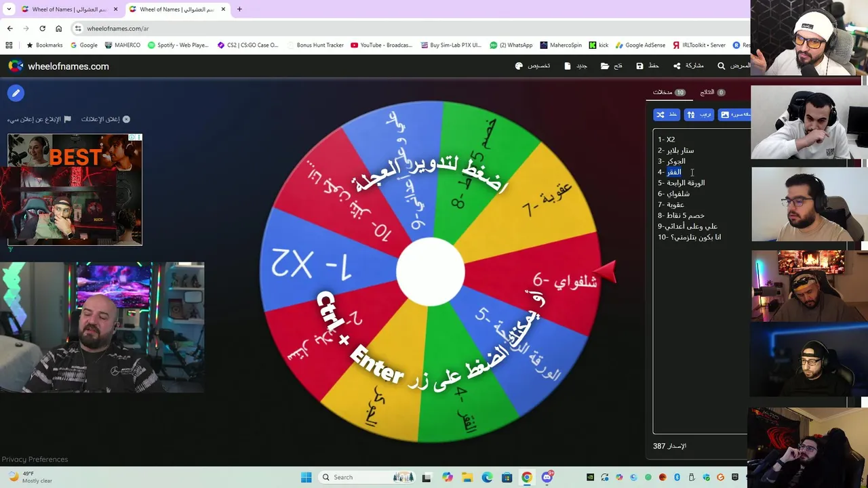The height and width of the screenshot is (488, 868).
Task: View site information icon in address bar
Action: (78, 28)
